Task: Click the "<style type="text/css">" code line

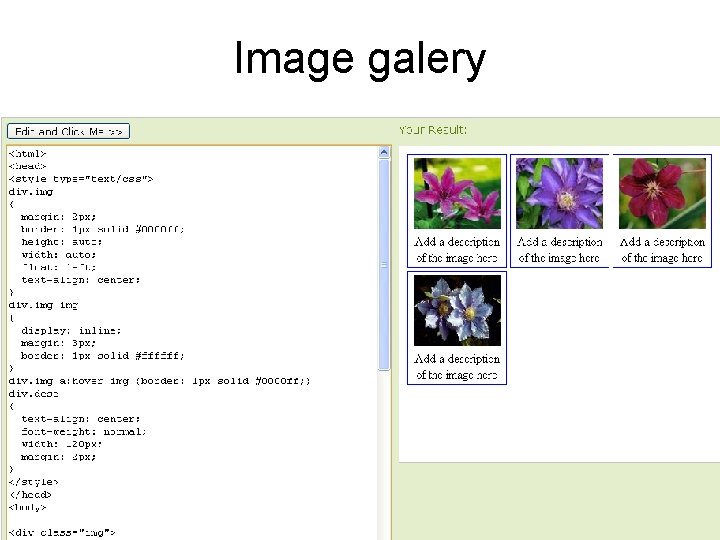Action: tap(81, 179)
